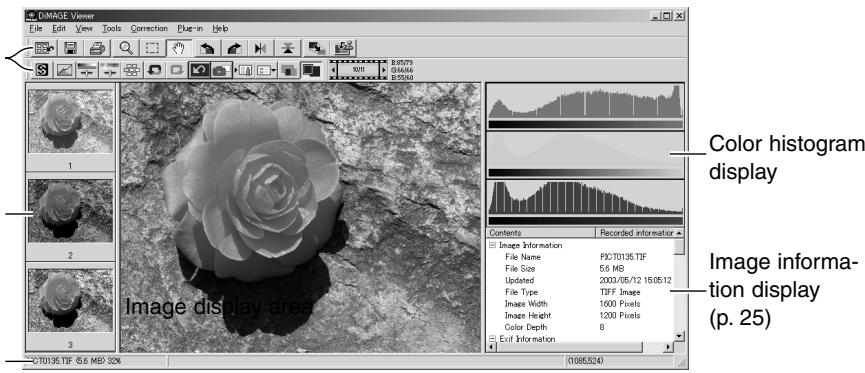Viewport: 865px width, 373px height.
Task: Rotate the image left
Action: pos(207,48)
